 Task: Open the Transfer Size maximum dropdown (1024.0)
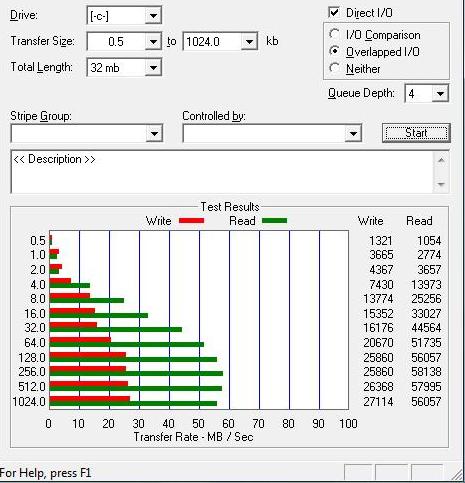(249, 42)
